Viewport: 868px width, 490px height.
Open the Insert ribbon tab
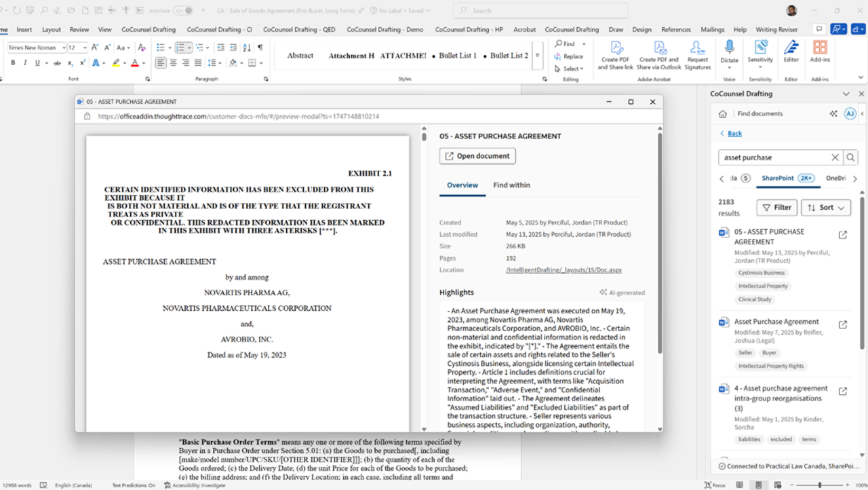tap(24, 30)
